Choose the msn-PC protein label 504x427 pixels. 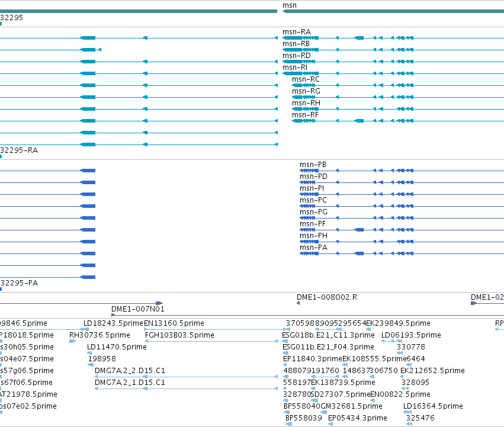tap(313, 200)
